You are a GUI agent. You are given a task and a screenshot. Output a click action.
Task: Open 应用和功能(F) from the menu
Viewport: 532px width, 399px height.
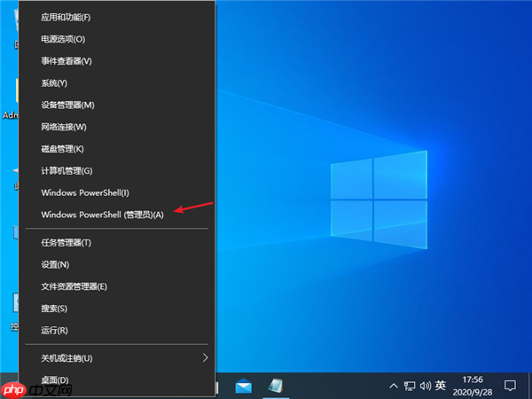pos(116,17)
